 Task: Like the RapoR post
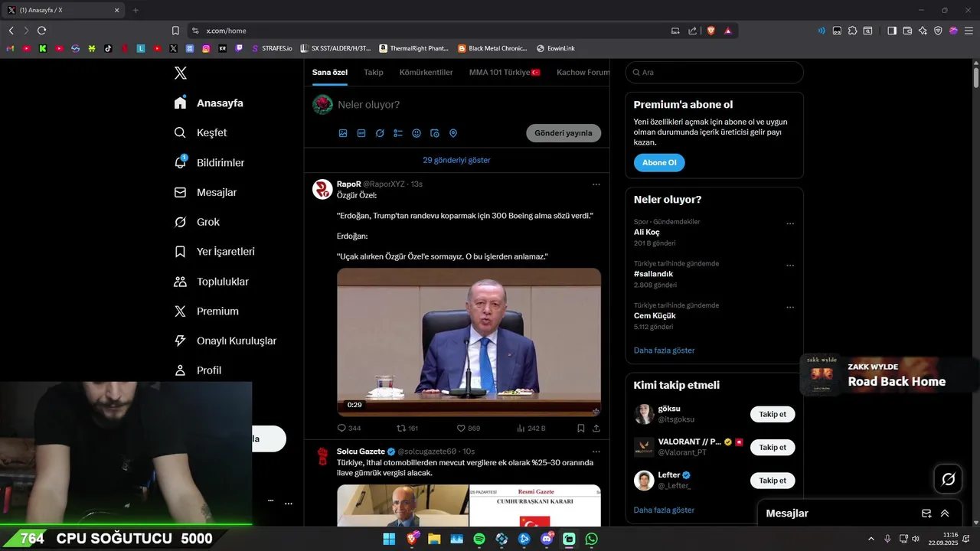coord(469,429)
